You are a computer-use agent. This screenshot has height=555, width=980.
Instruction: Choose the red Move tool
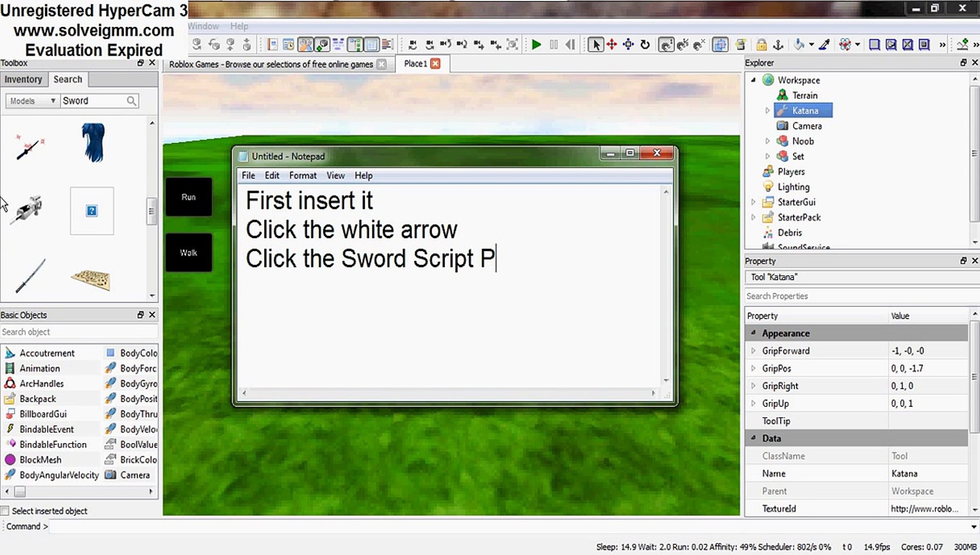(x=612, y=45)
